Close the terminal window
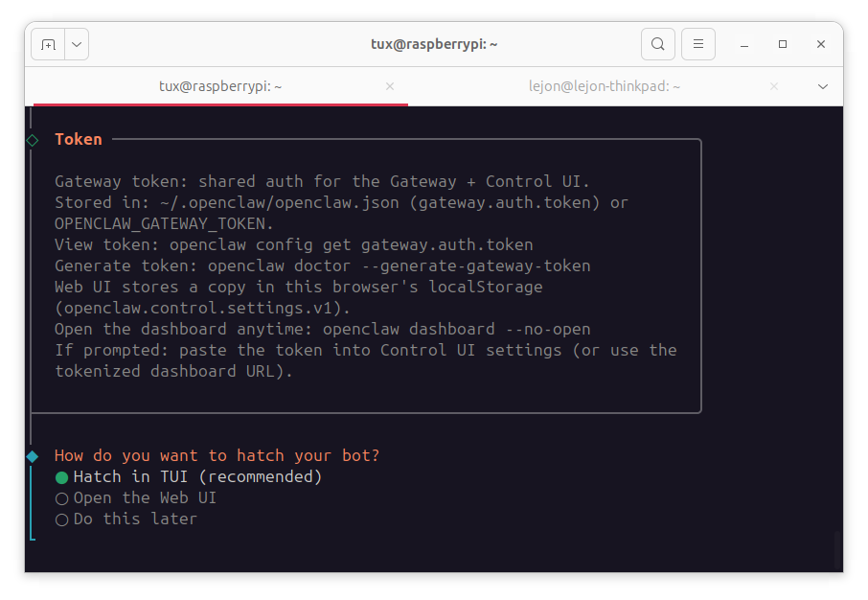868x600 pixels. pos(821,44)
